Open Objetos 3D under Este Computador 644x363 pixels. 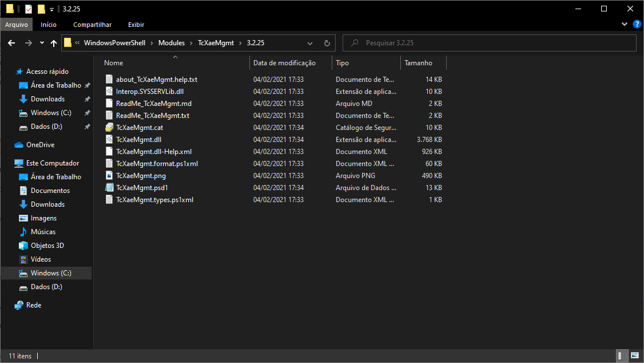[x=47, y=246]
